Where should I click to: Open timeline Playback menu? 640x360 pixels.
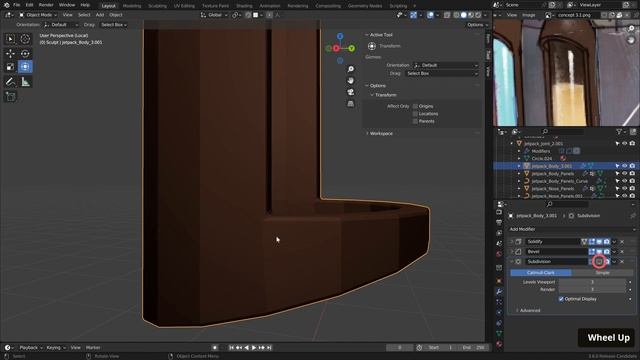tap(31, 348)
